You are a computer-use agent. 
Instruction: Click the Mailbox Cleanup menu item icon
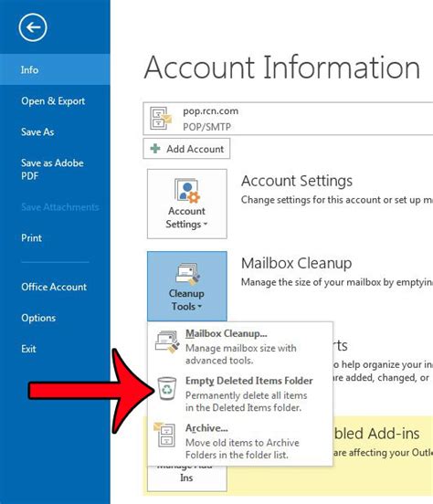(167, 342)
